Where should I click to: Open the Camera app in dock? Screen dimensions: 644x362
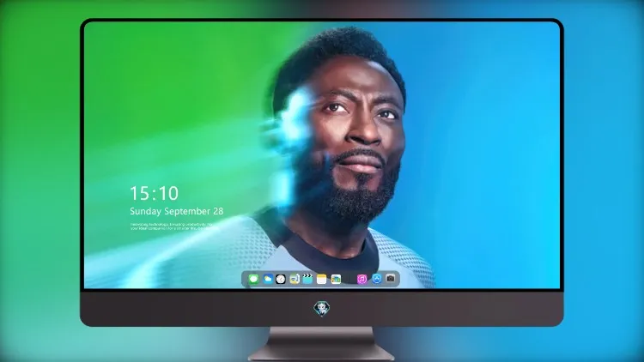point(391,279)
